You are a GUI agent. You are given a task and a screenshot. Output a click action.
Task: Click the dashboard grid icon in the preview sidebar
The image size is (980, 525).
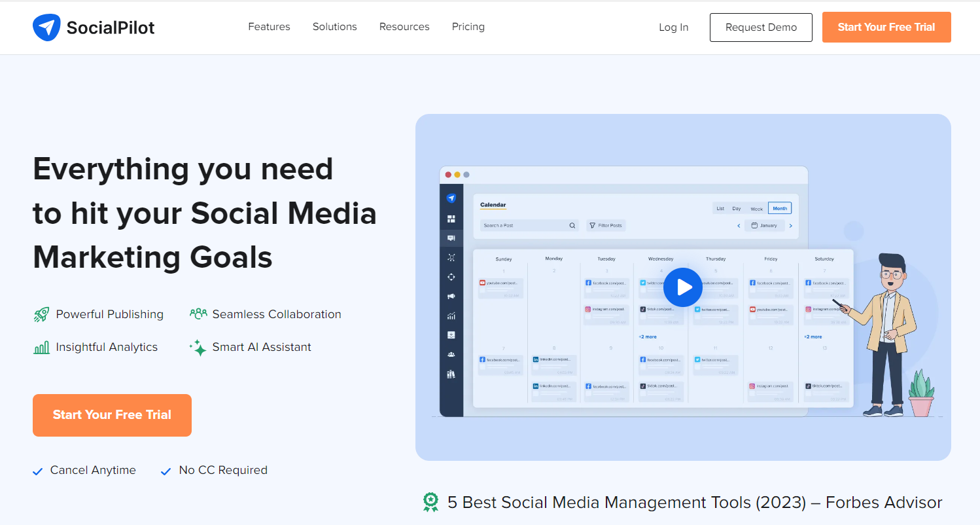pos(451,219)
